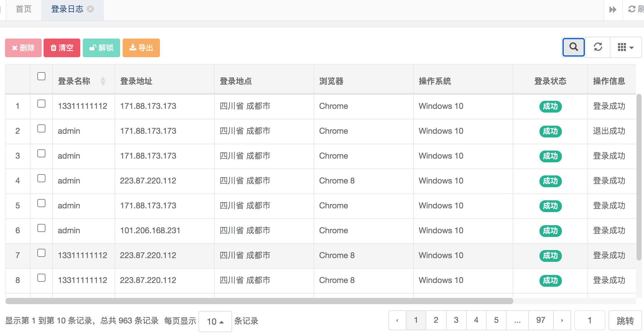Go to page 5

coord(496,320)
